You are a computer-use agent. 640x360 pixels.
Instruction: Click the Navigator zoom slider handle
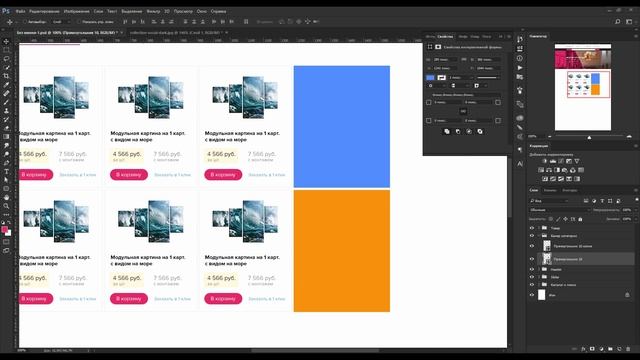pos(589,138)
